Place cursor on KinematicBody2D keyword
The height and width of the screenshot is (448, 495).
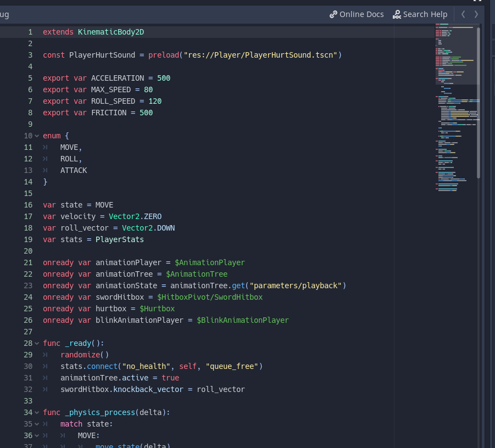click(110, 32)
